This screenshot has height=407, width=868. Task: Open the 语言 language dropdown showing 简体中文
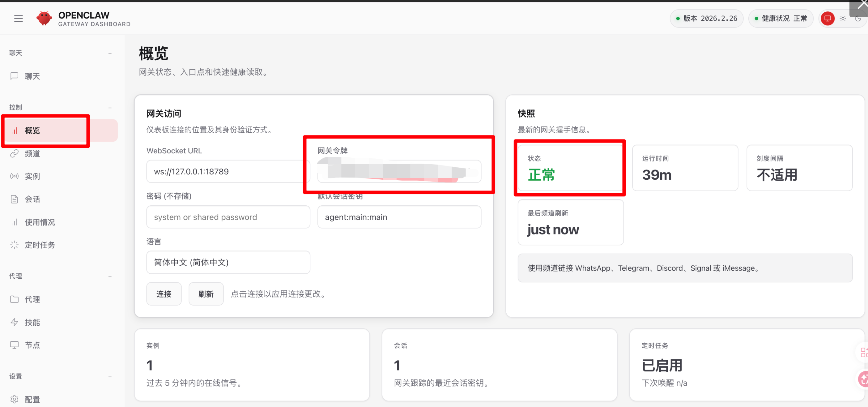pos(228,262)
